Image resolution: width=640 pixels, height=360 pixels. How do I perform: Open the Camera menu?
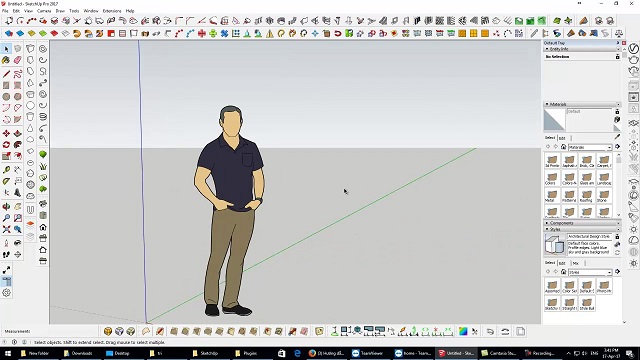[x=44, y=11]
